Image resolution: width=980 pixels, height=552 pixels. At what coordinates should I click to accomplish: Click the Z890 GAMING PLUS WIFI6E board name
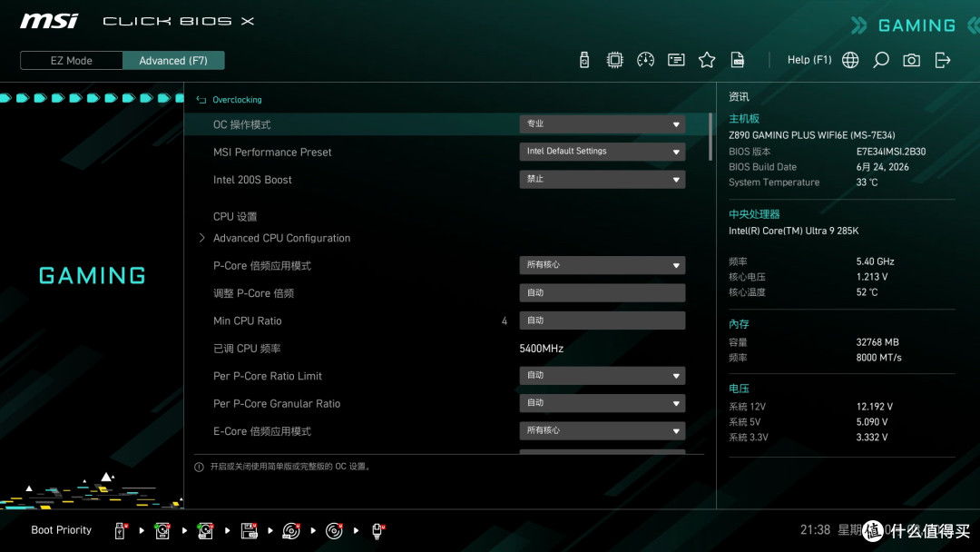point(811,135)
